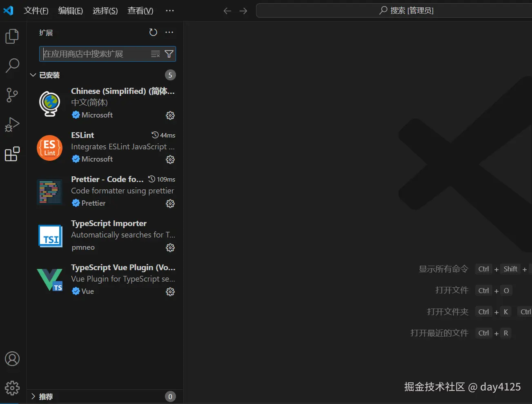532x404 pixels.
Task: Open the Manage gear in activity bar
Action: pyautogui.click(x=12, y=388)
